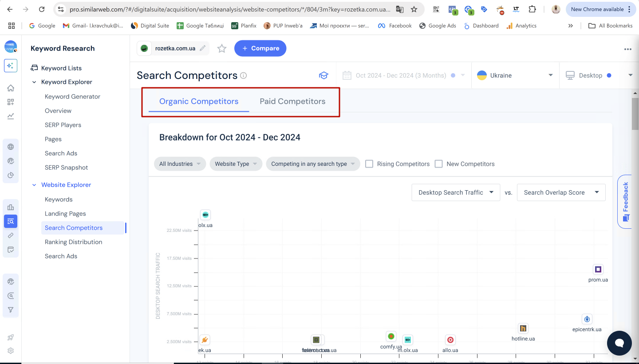The width and height of the screenshot is (639, 364).
Task: Click the Chrome address bar URL
Action: [x=230, y=9]
